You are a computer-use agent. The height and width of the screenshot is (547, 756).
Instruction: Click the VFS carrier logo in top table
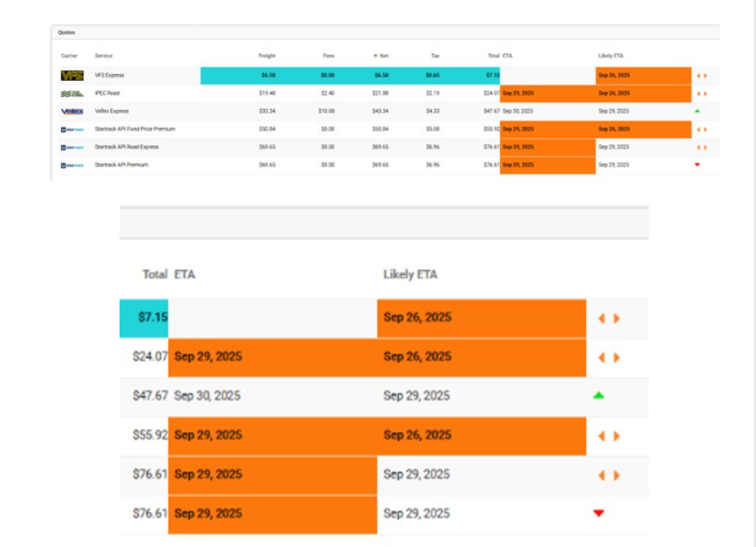[x=72, y=75]
